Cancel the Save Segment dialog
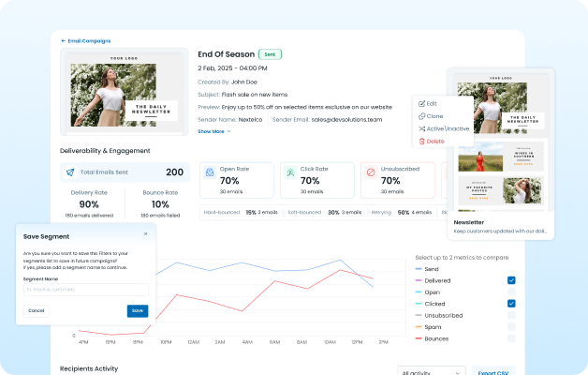The width and height of the screenshot is (588, 375). [x=37, y=310]
